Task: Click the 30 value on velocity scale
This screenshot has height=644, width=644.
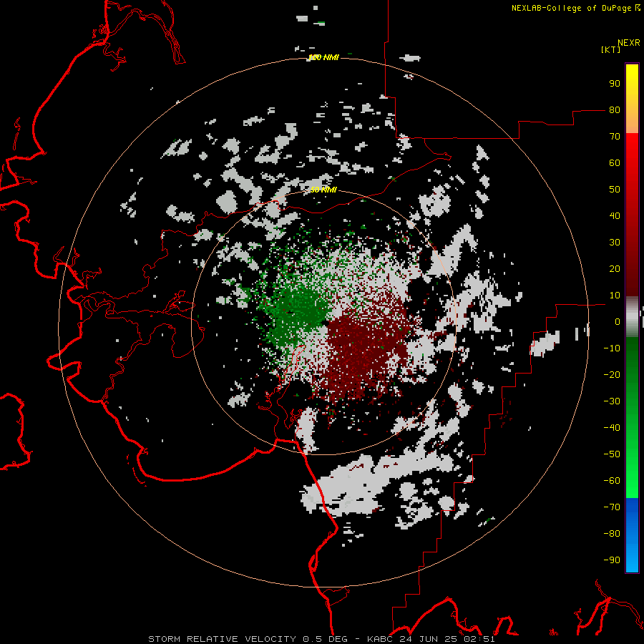Action: tap(615, 243)
